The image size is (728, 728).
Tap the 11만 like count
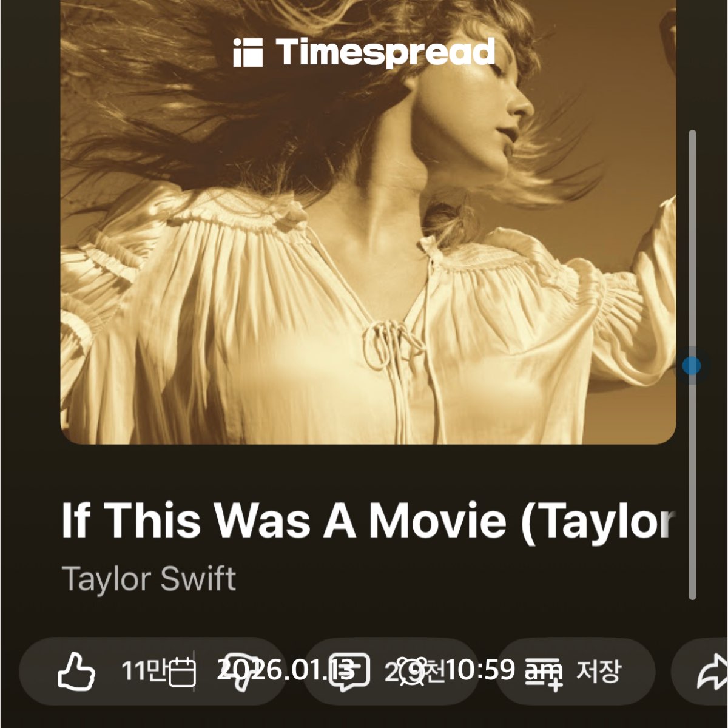(144, 671)
